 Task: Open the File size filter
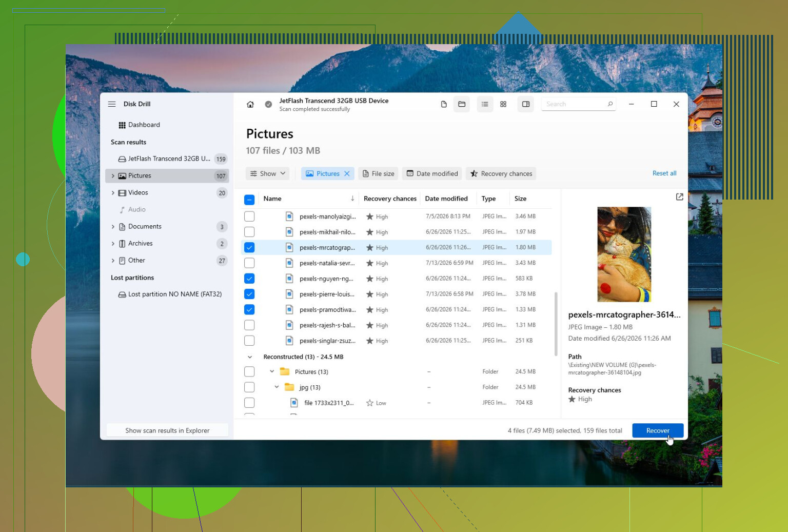(379, 174)
